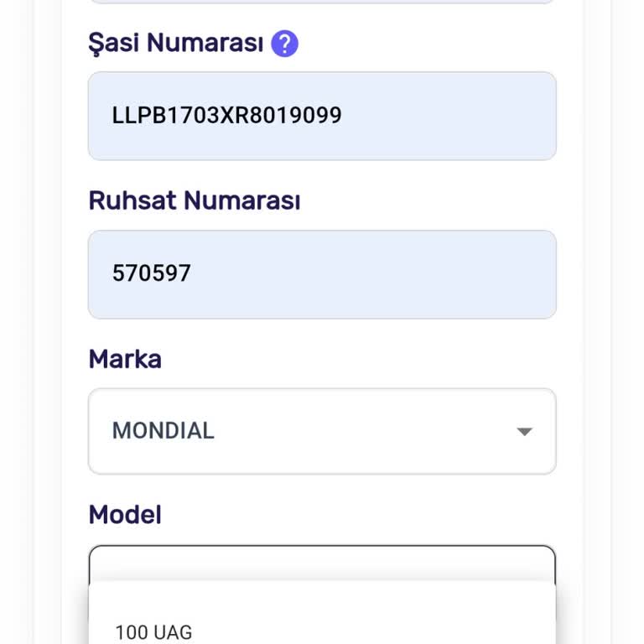Click the open Model dropdown field

(x=321, y=562)
